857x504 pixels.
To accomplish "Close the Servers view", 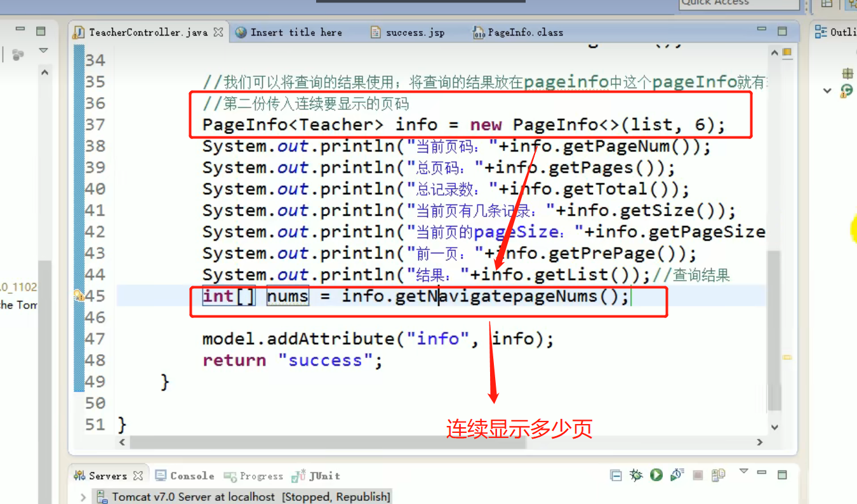I will pyautogui.click(x=138, y=475).
